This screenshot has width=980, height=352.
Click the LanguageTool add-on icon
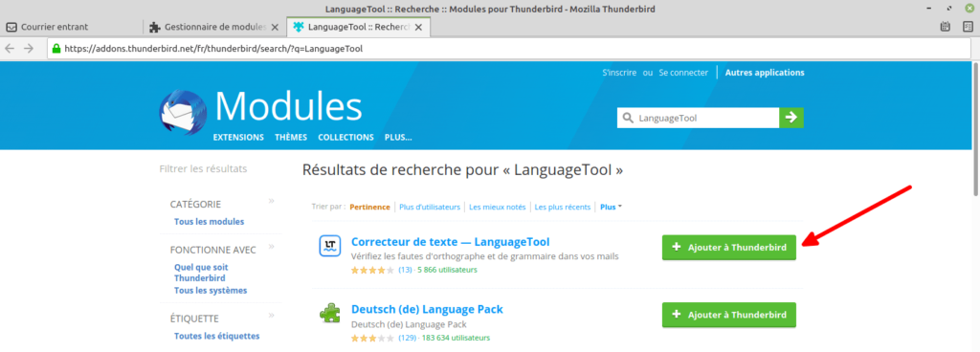tap(329, 246)
